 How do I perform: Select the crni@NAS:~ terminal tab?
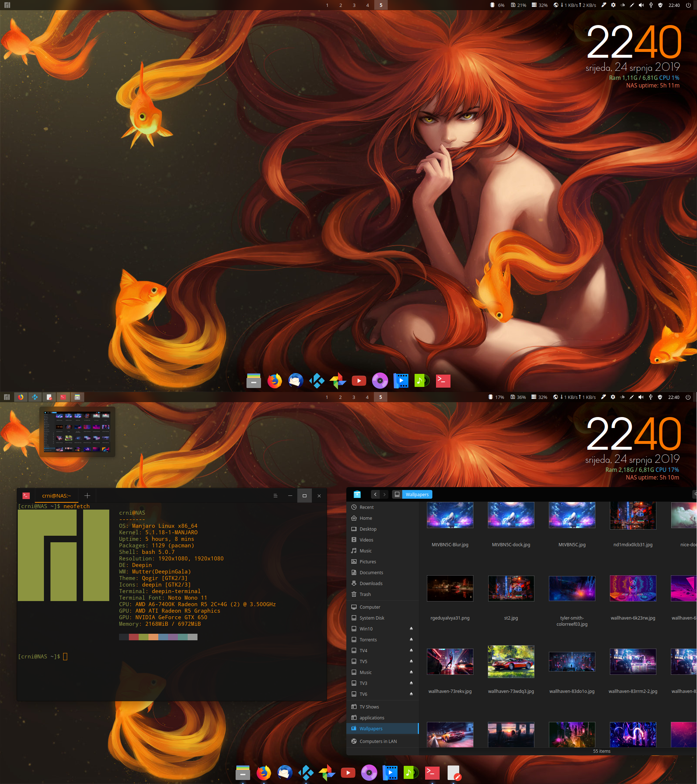coord(56,495)
